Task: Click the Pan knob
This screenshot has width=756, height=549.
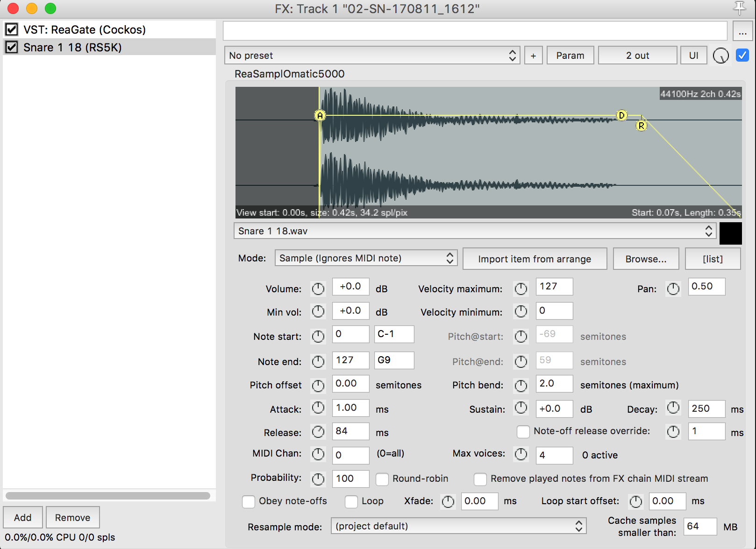Action: [673, 289]
